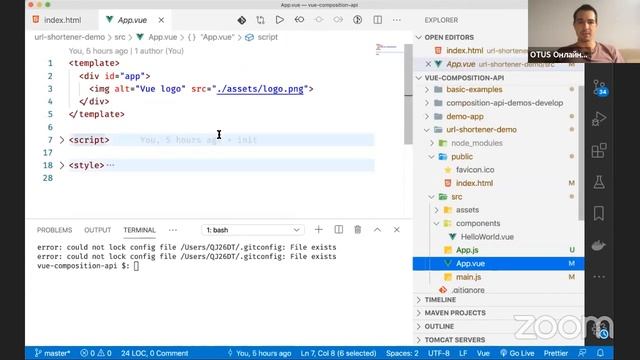Collapse the src folder
This screenshot has height=360, width=640.
(x=456, y=197)
